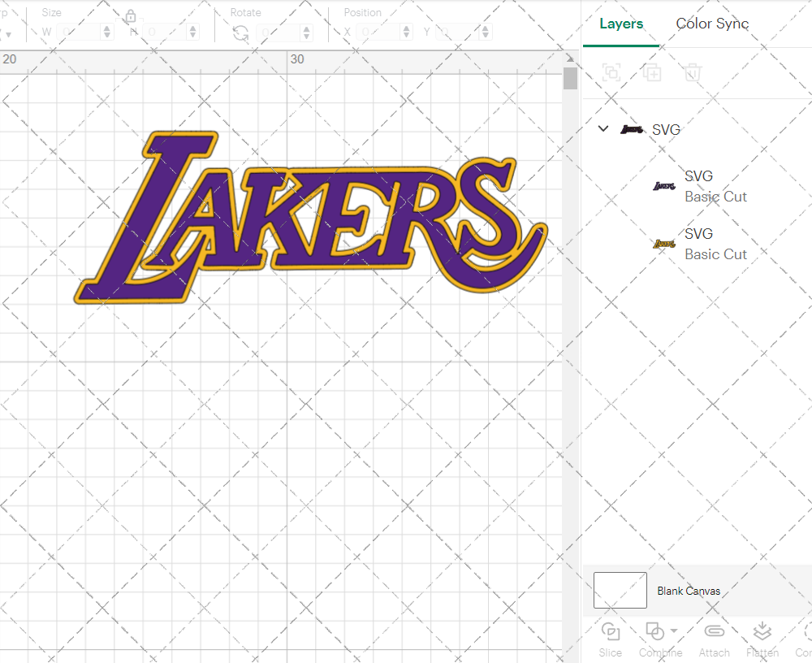Toggle the size lock icon
Viewport: 812px width, 663px height.
132,16
